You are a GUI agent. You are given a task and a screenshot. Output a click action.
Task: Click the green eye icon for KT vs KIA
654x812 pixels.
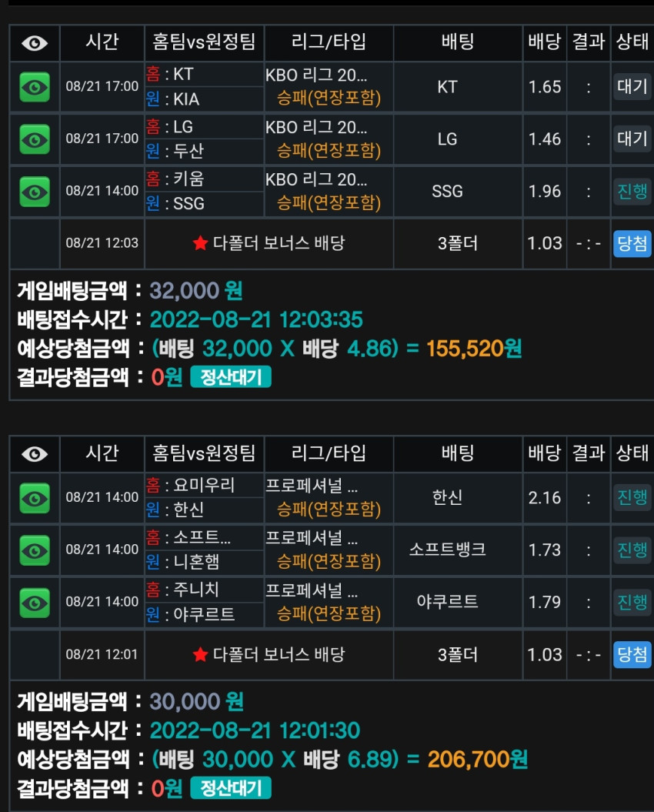35,87
